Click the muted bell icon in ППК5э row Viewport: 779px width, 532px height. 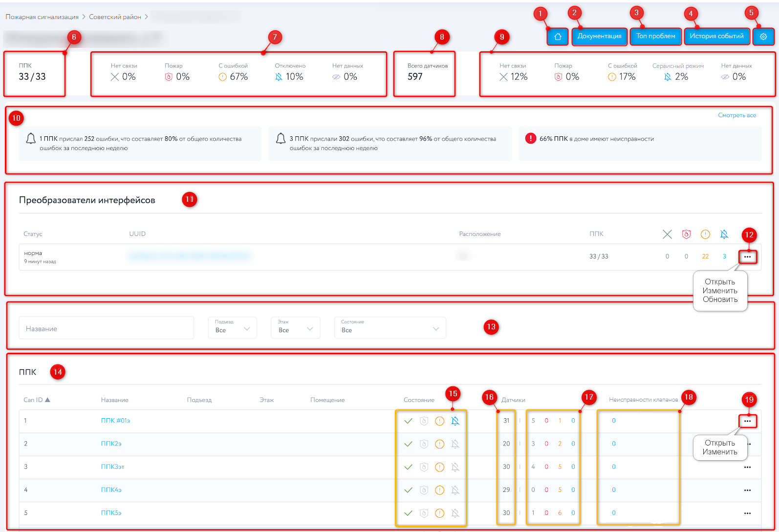455,513
